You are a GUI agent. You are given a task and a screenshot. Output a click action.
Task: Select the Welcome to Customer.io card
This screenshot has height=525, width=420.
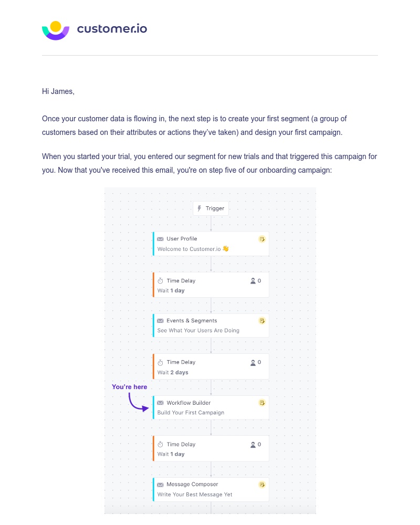click(x=210, y=243)
